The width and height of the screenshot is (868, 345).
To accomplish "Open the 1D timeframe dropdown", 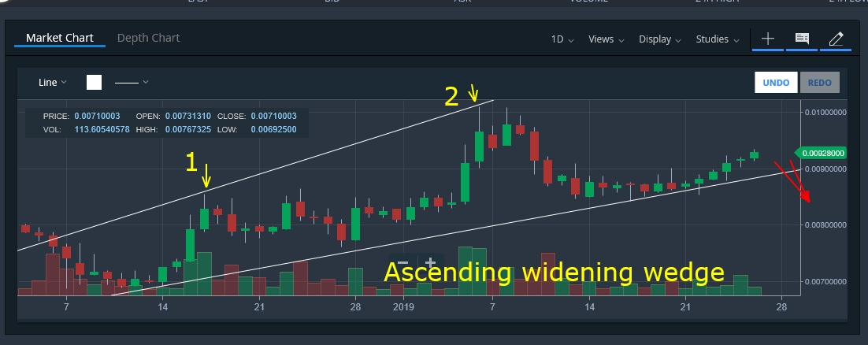I will tap(562, 39).
